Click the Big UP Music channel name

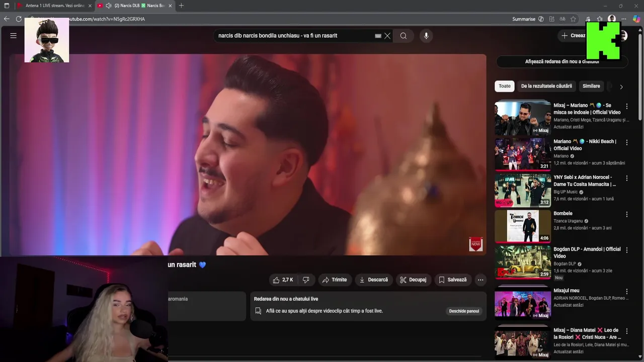(566, 192)
